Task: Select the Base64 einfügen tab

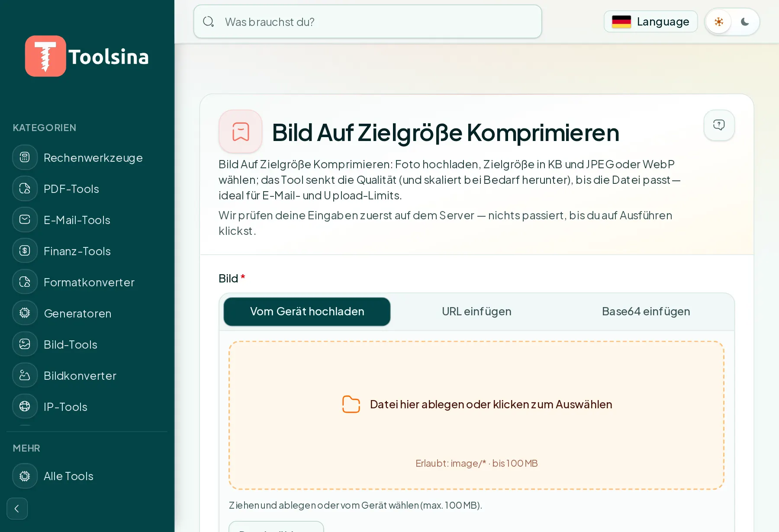Action: click(x=646, y=311)
